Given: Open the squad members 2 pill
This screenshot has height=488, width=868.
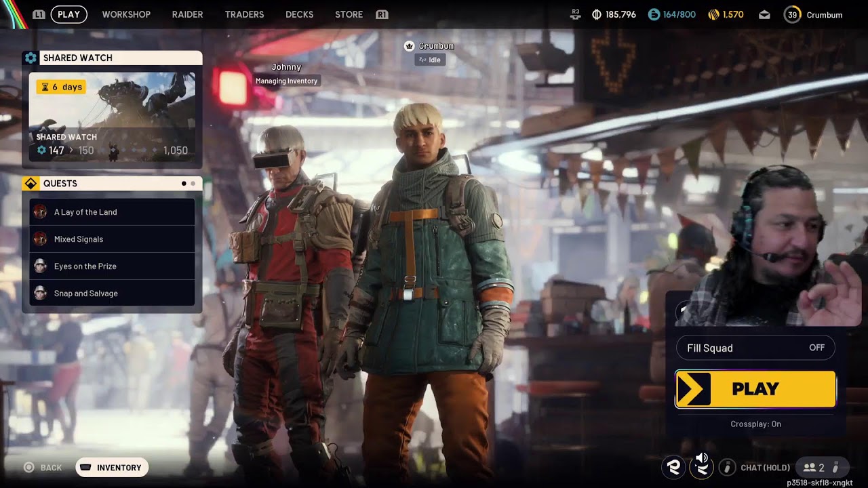Looking at the screenshot, I should coord(822,467).
